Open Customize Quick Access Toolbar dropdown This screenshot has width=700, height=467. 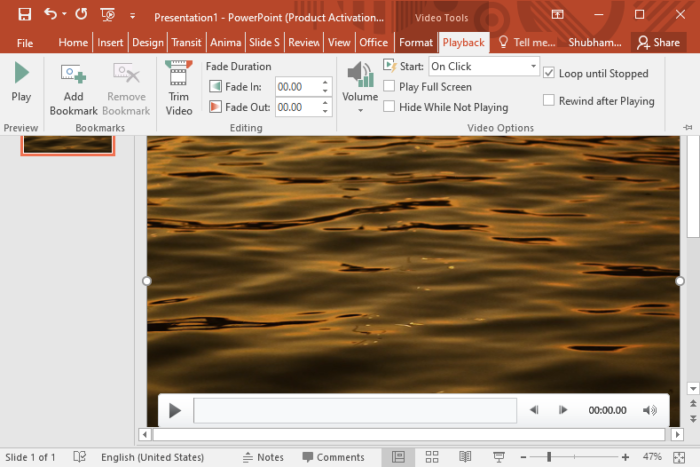pos(132,16)
